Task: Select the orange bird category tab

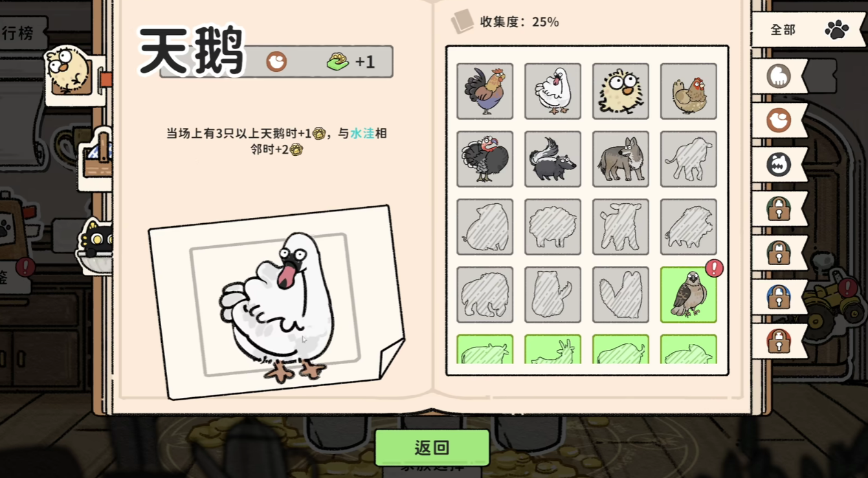Action: click(x=779, y=120)
